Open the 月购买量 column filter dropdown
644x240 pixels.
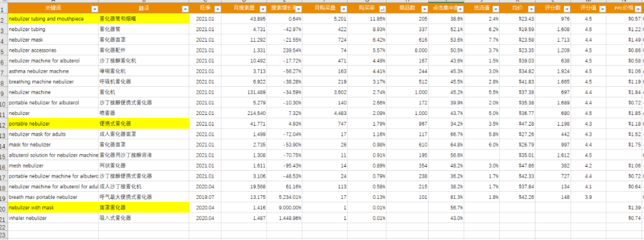click(343, 8)
